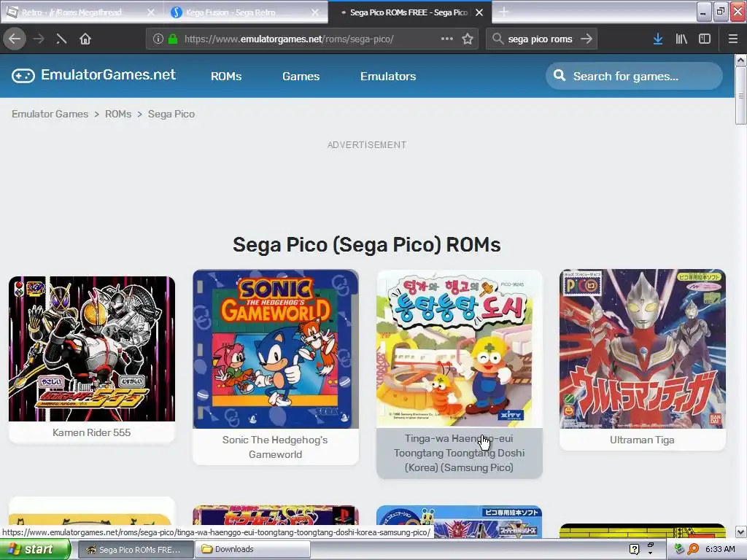This screenshot has height=560, width=747.
Task: Click the Ultraman Tiga title link
Action: 642,440
